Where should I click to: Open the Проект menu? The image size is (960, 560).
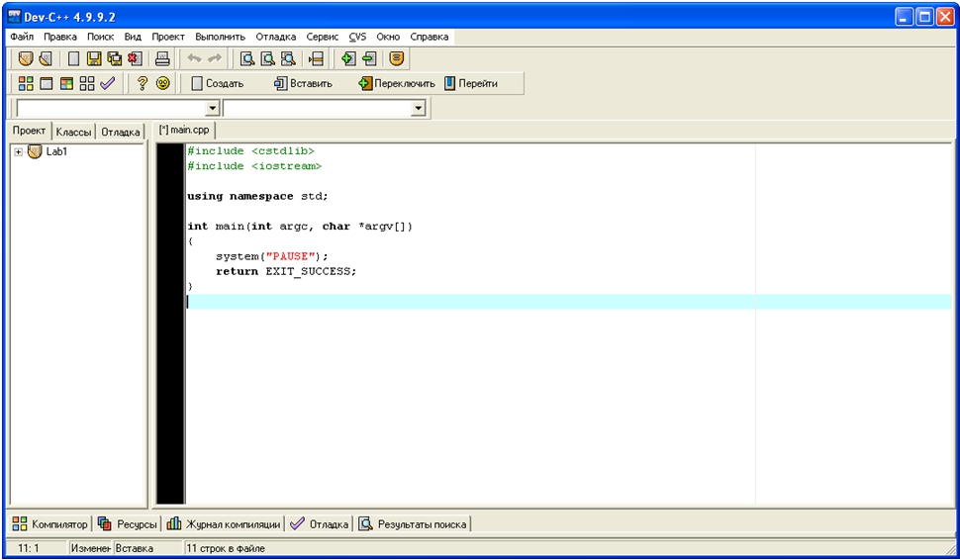168,37
